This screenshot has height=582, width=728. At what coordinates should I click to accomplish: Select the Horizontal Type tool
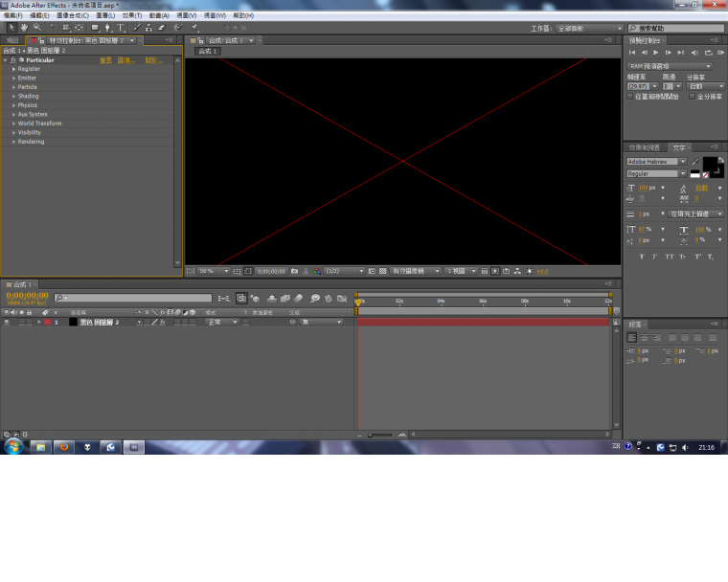pyautogui.click(x=121, y=28)
